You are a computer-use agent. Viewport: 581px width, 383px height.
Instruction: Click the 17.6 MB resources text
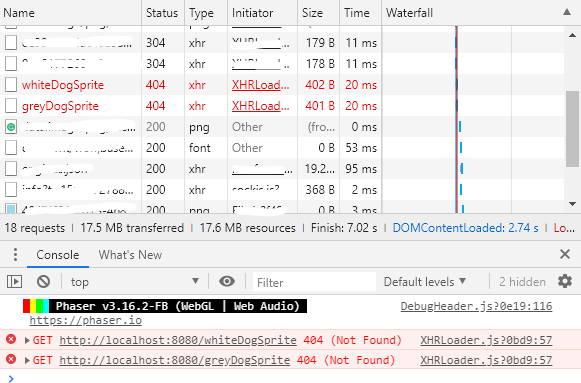pos(248,228)
